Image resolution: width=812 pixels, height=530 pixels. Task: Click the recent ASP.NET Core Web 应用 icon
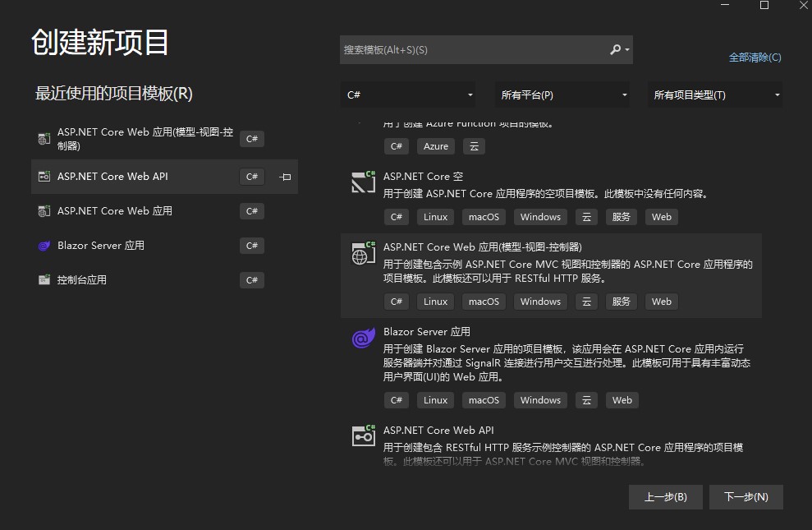(44, 211)
